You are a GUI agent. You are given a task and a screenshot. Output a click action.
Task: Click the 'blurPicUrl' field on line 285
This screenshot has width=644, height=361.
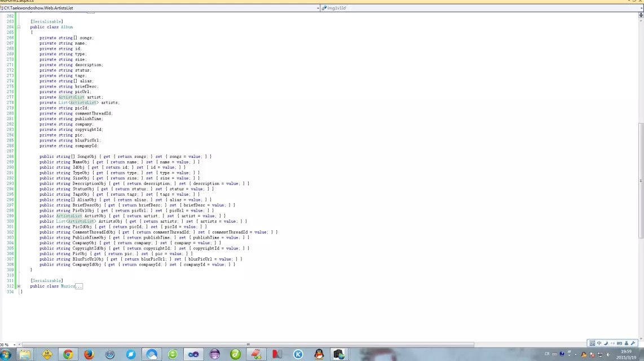point(87,140)
